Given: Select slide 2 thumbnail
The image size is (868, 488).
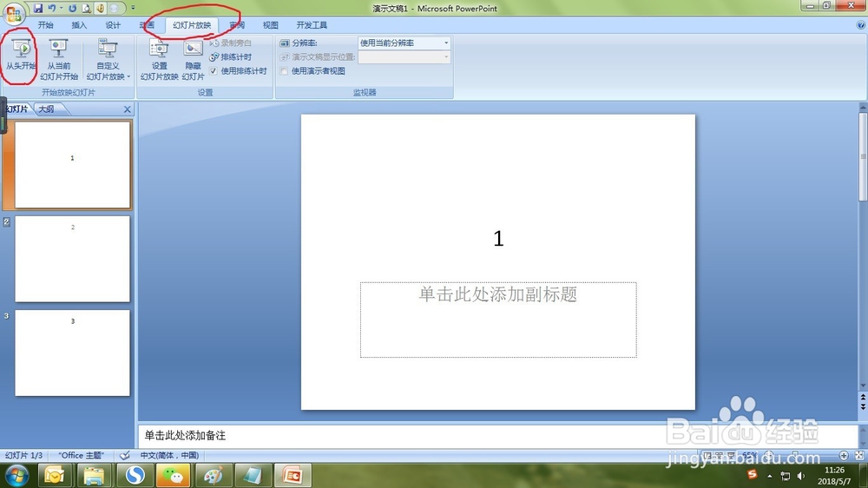Looking at the screenshot, I should (x=73, y=259).
